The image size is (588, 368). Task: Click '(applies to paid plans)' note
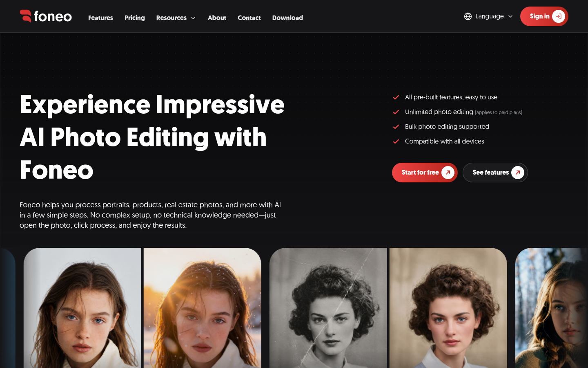(x=499, y=112)
